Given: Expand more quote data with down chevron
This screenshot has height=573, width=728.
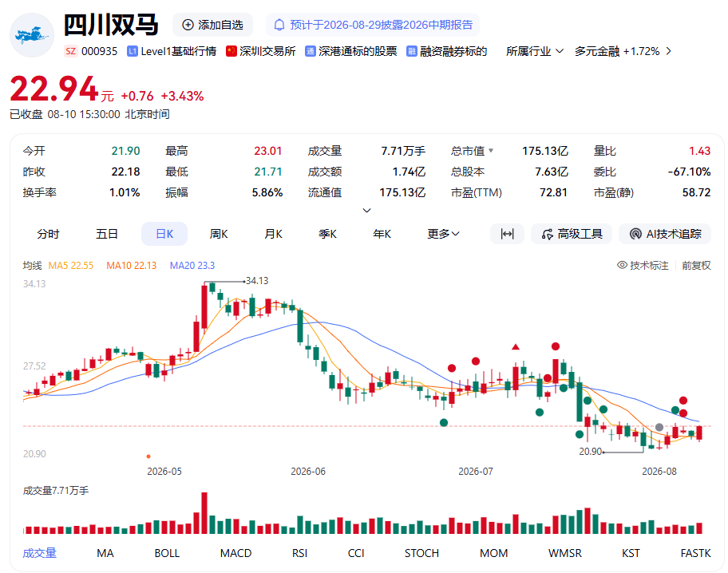Looking at the screenshot, I should pos(366,211).
